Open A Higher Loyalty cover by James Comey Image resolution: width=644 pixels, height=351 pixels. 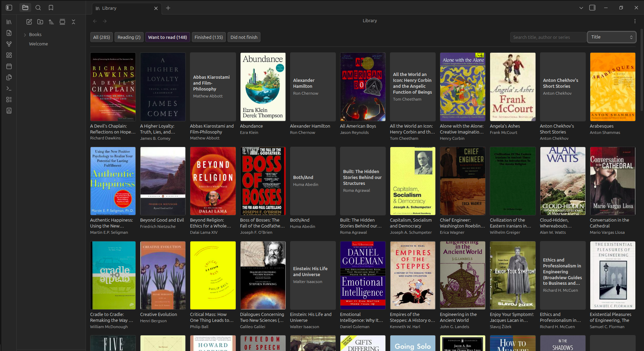tap(163, 87)
